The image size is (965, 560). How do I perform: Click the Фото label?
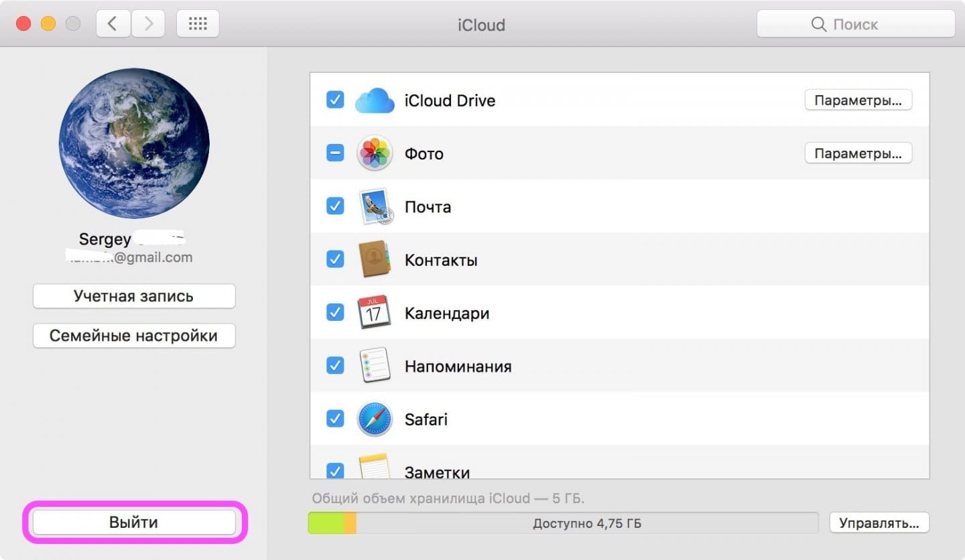tap(424, 153)
